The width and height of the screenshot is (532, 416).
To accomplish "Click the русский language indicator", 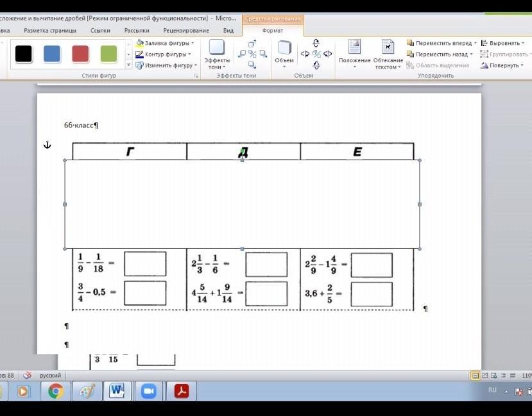I will coord(50,376).
